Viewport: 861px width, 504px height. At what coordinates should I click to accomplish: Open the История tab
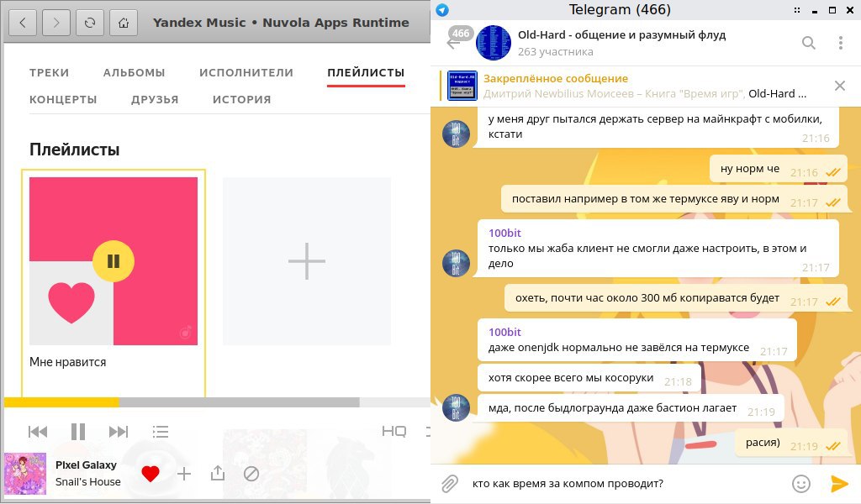click(x=242, y=99)
